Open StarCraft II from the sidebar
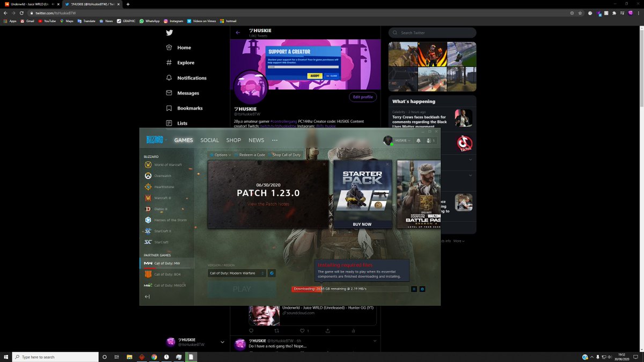 pos(158,231)
